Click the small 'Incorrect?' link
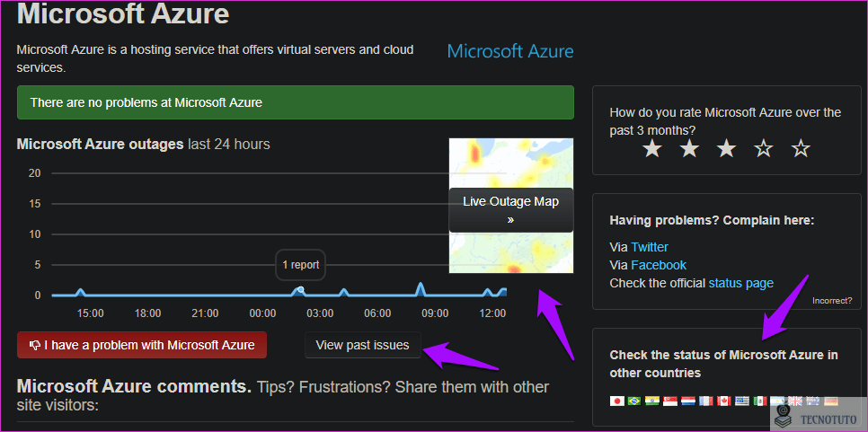This screenshot has width=868, height=432. click(832, 300)
